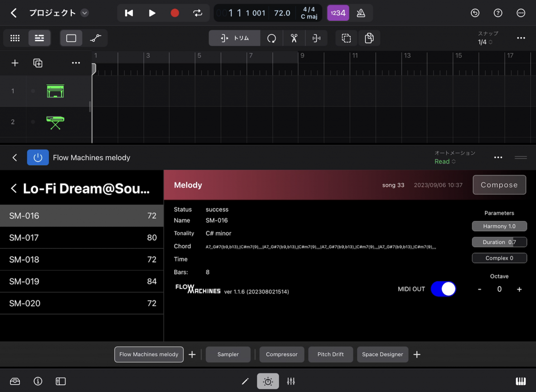Image resolution: width=536 pixels, height=392 pixels.
Task: Select the scissors split tool
Action: (x=294, y=38)
